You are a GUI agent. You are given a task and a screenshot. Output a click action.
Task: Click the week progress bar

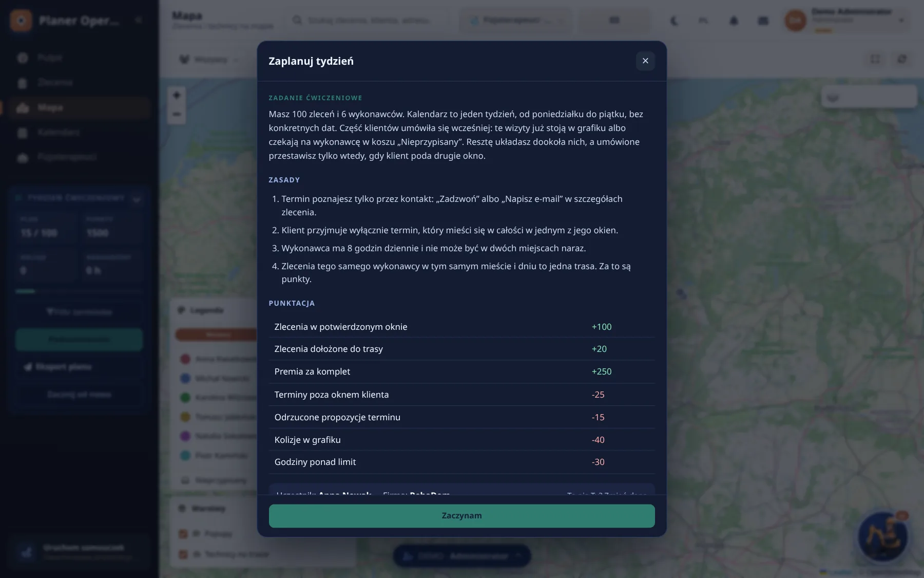[x=79, y=291]
